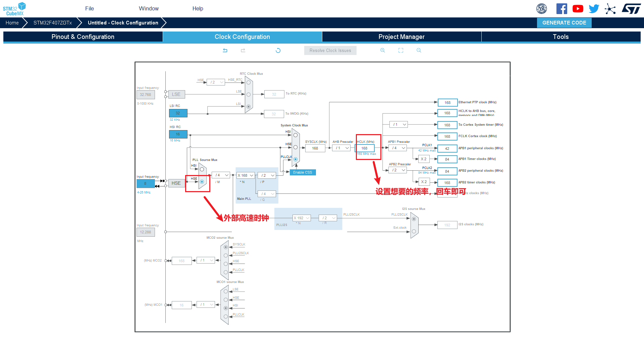Select PLLI2SCLK in I2S source Mux
Screen dimensions: 644x341
coord(414,219)
